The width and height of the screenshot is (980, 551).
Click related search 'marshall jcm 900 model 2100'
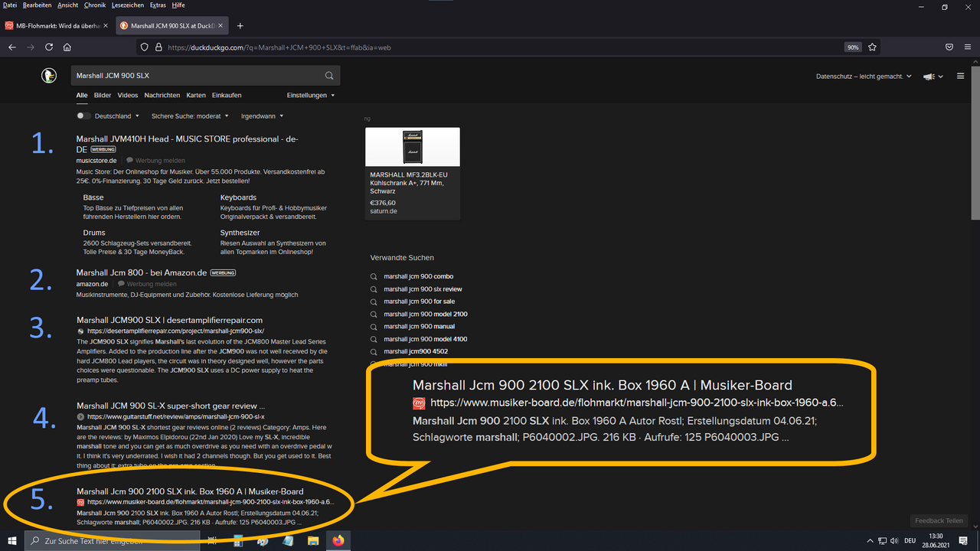[x=426, y=314]
